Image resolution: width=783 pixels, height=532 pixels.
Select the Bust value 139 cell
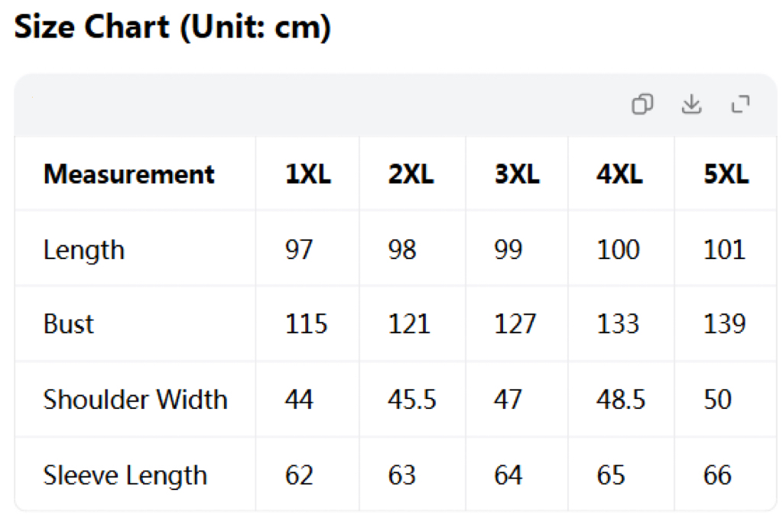click(724, 324)
